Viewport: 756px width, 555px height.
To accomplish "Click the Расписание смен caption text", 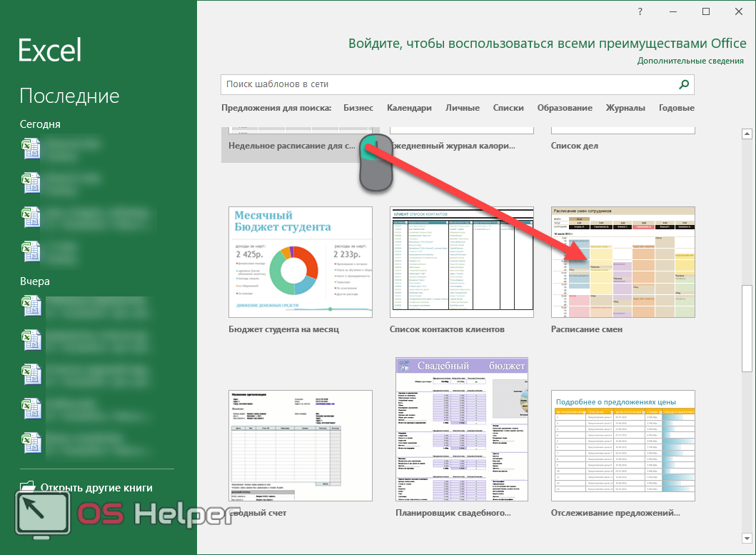I will click(586, 329).
